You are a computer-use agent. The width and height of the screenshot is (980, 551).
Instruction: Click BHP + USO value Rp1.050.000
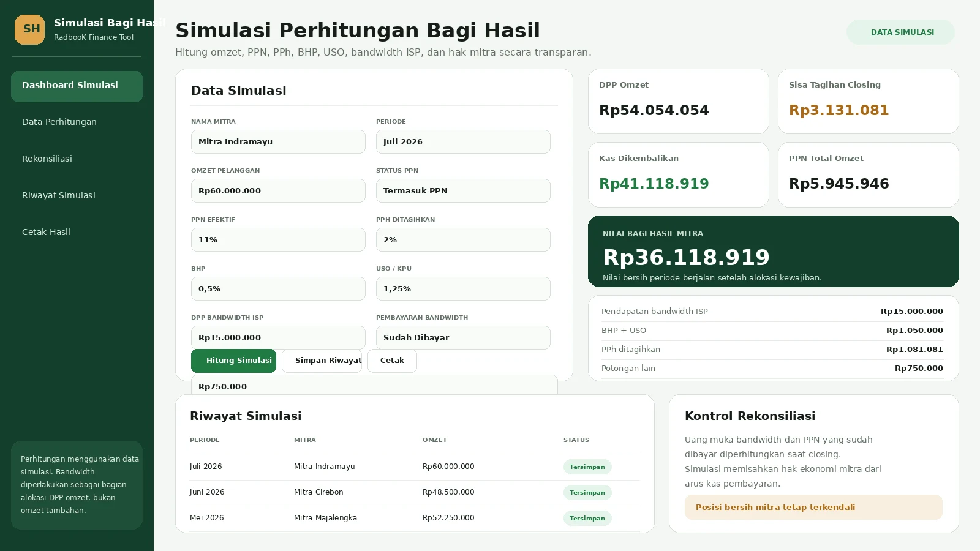(914, 331)
